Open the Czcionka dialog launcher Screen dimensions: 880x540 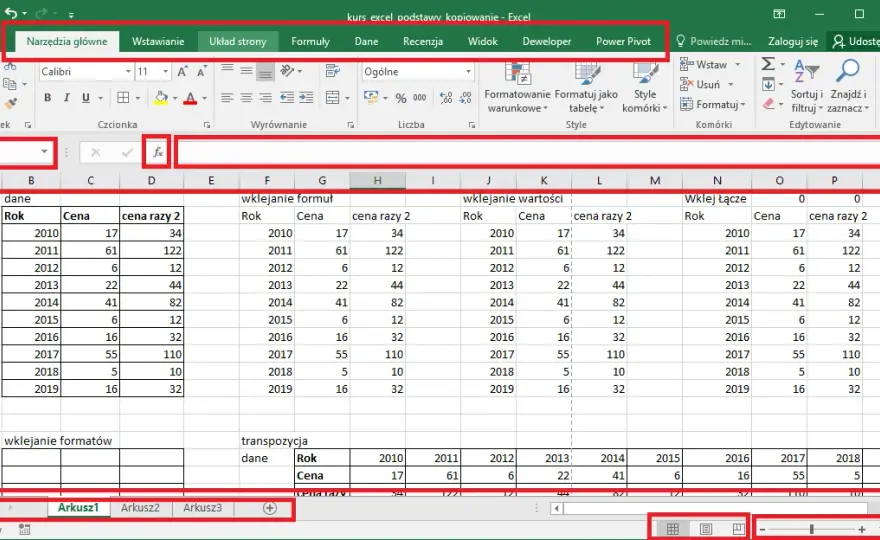[x=207, y=125]
